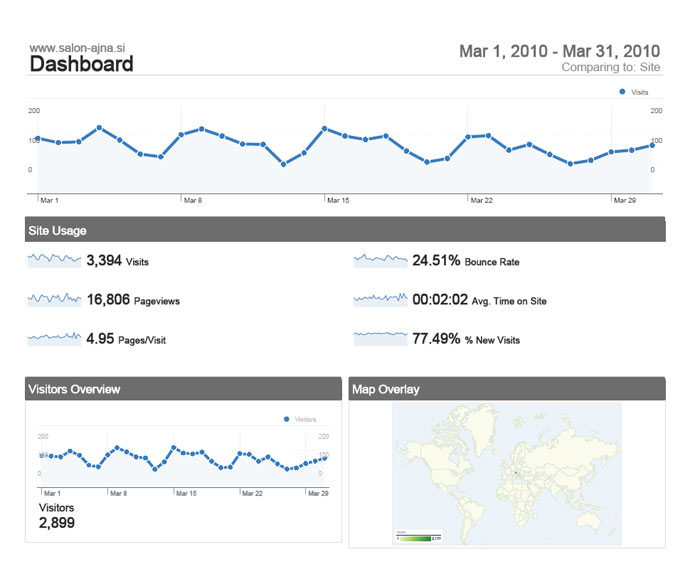Open the 3,394 Visits report

pyautogui.click(x=118, y=261)
